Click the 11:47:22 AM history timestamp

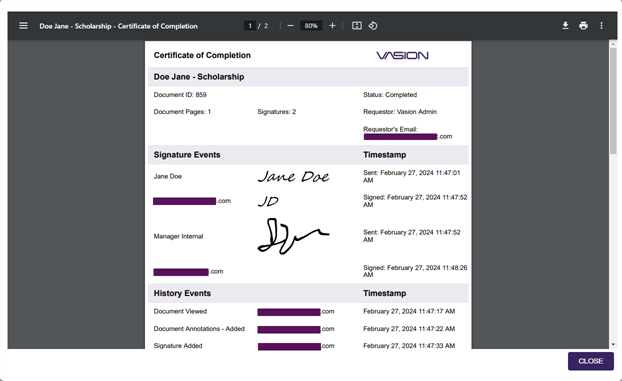[x=409, y=329]
